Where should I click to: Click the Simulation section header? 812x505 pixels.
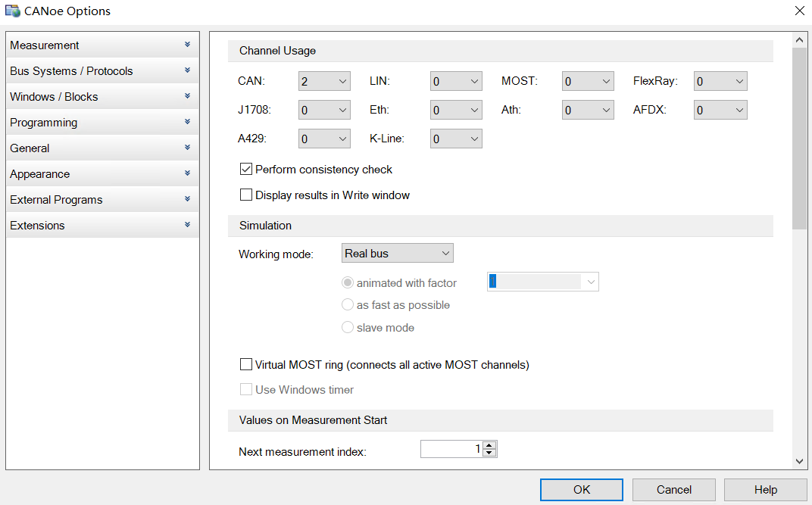500,226
